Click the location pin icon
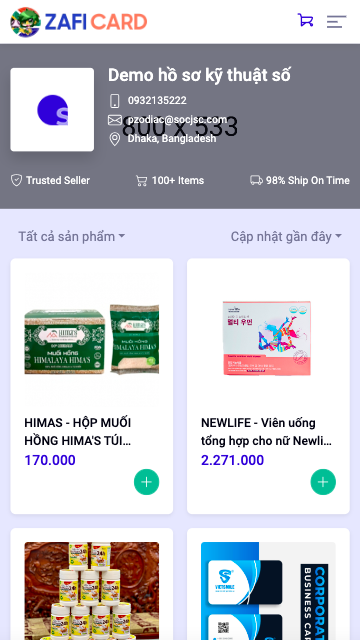Viewport: 360px width, 640px height. (115, 139)
